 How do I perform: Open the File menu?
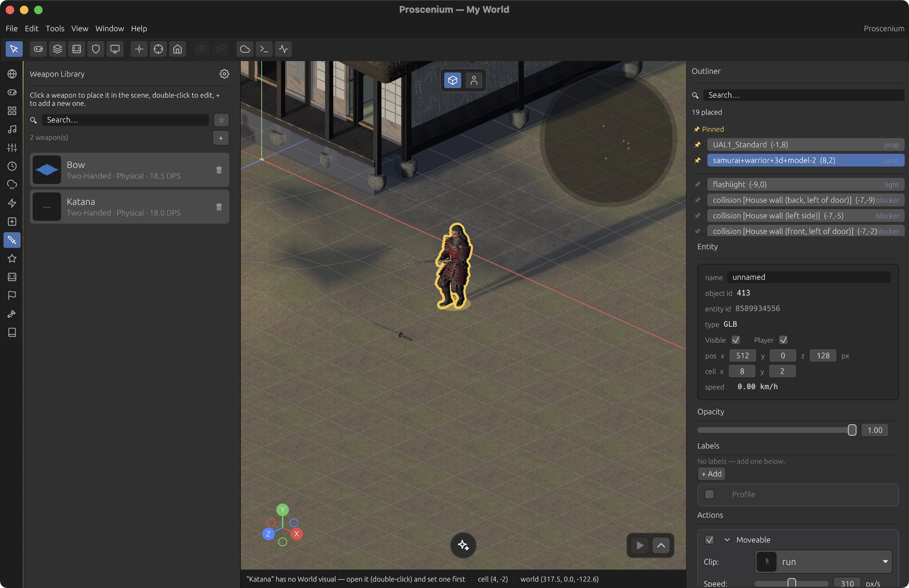click(x=11, y=28)
